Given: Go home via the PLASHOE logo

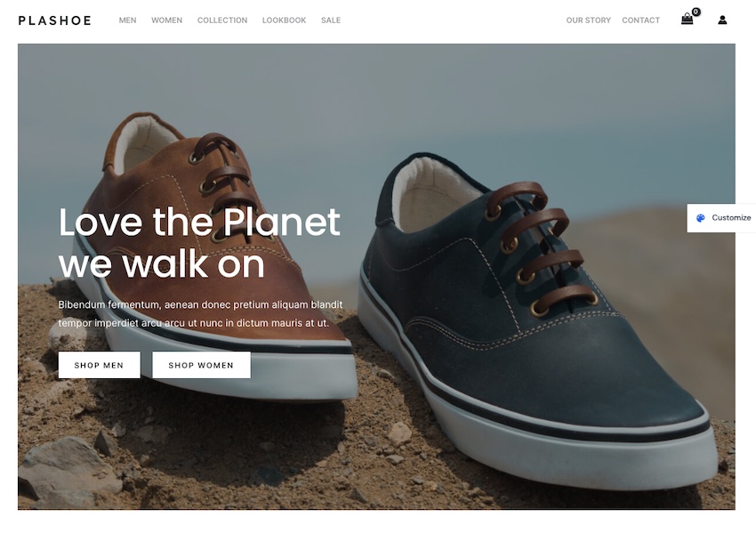Looking at the screenshot, I should click(x=54, y=20).
